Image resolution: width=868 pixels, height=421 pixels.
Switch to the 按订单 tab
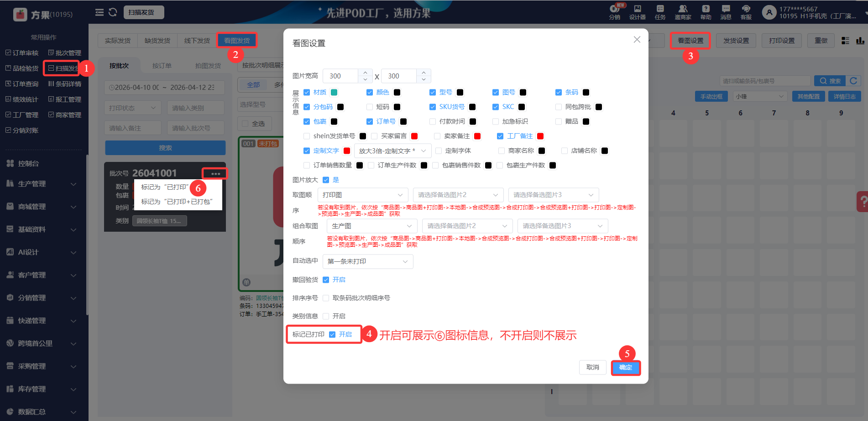point(162,65)
